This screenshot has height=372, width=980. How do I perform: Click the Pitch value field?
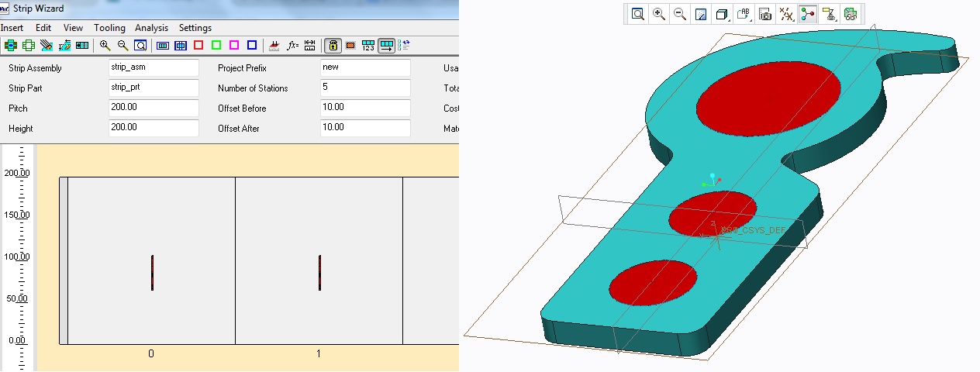(x=154, y=108)
